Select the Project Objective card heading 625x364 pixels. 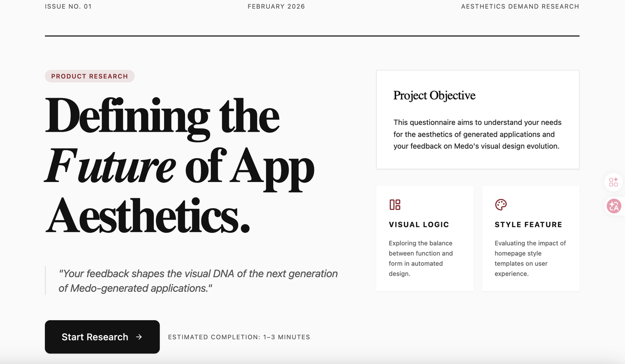pos(434,96)
